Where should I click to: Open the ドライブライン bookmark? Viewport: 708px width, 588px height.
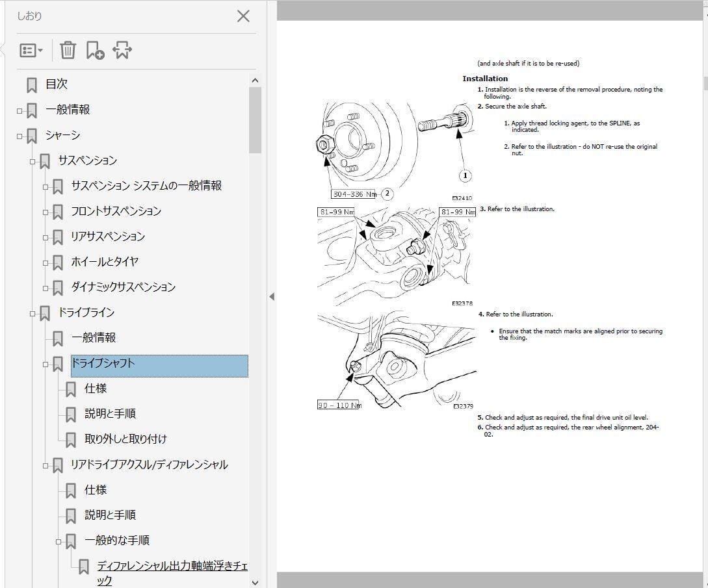86,312
